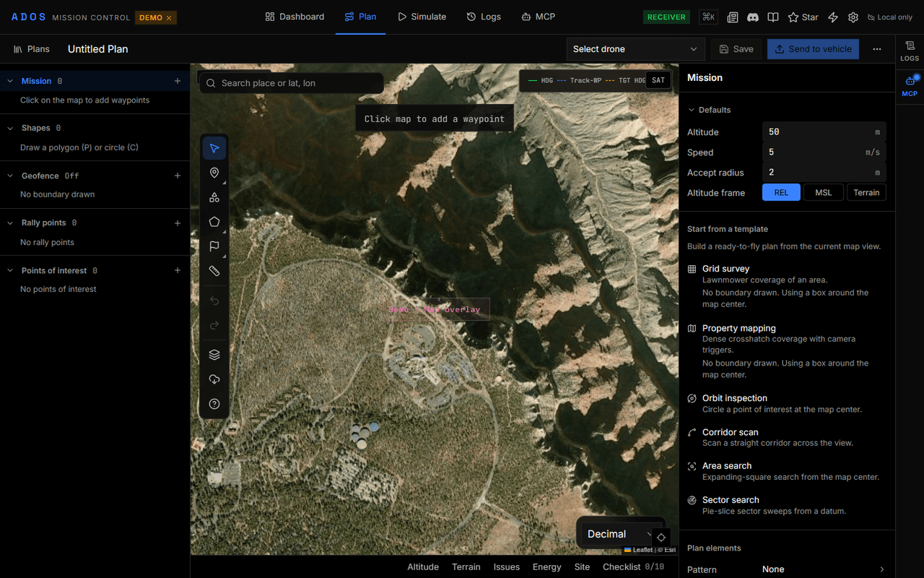Open the MCP tab in top navigation
This screenshot has width=924, height=578.
click(x=539, y=17)
